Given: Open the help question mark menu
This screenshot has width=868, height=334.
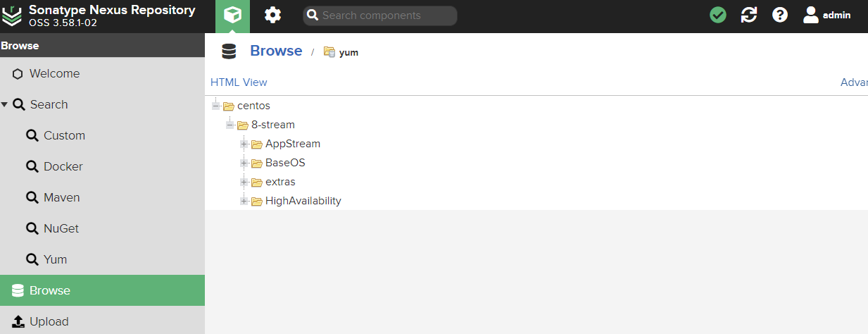Looking at the screenshot, I should [780, 15].
